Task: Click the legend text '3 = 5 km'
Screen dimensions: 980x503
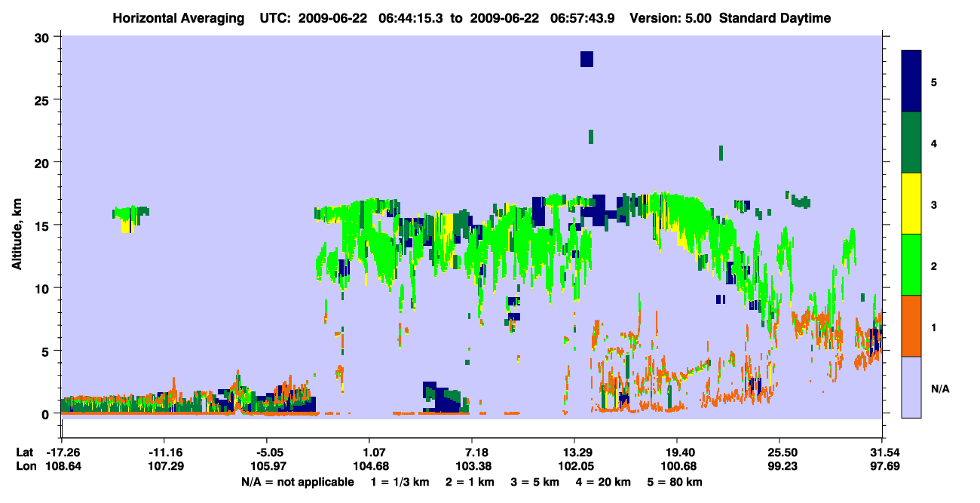Action: pos(534,482)
